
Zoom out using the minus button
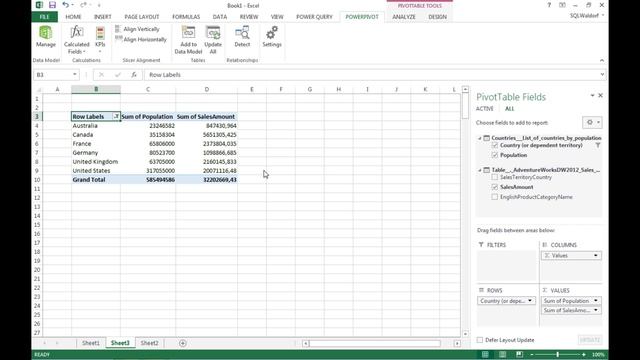tap(532, 354)
